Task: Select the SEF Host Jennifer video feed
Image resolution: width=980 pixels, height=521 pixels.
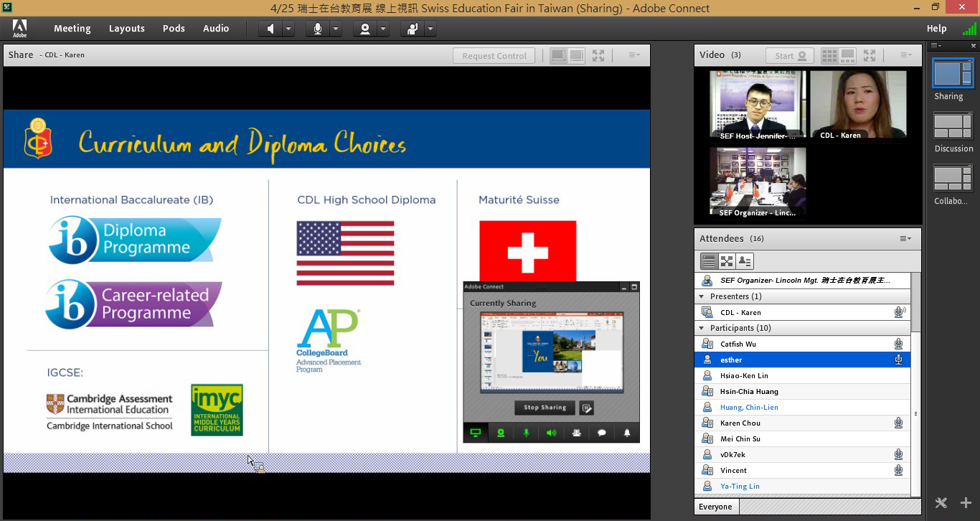Action: 758,105
